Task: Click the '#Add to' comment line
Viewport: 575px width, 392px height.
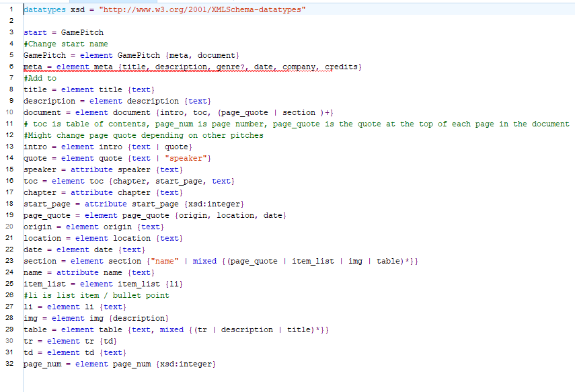Action: click(40, 78)
